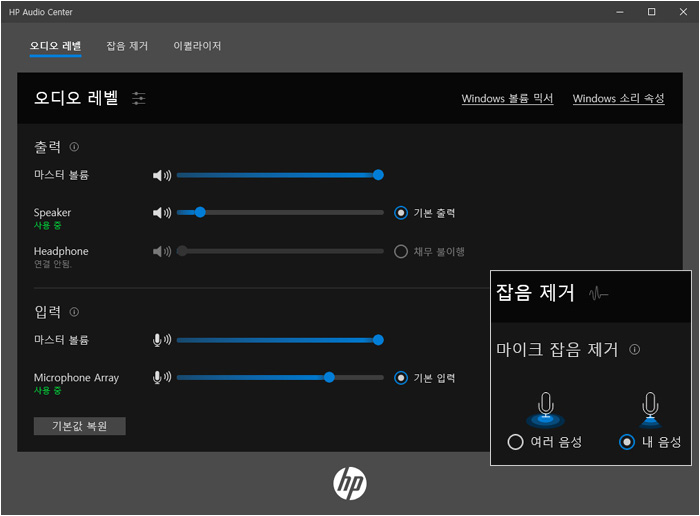Close the HP Audio Center window
The width and height of the screenshot is (700, 516).
683,12
